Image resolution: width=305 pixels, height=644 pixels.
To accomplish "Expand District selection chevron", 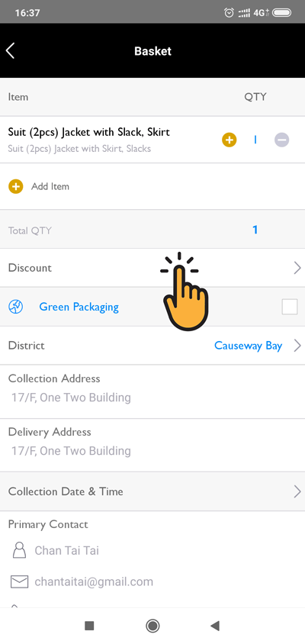I will tap(297, 346).
